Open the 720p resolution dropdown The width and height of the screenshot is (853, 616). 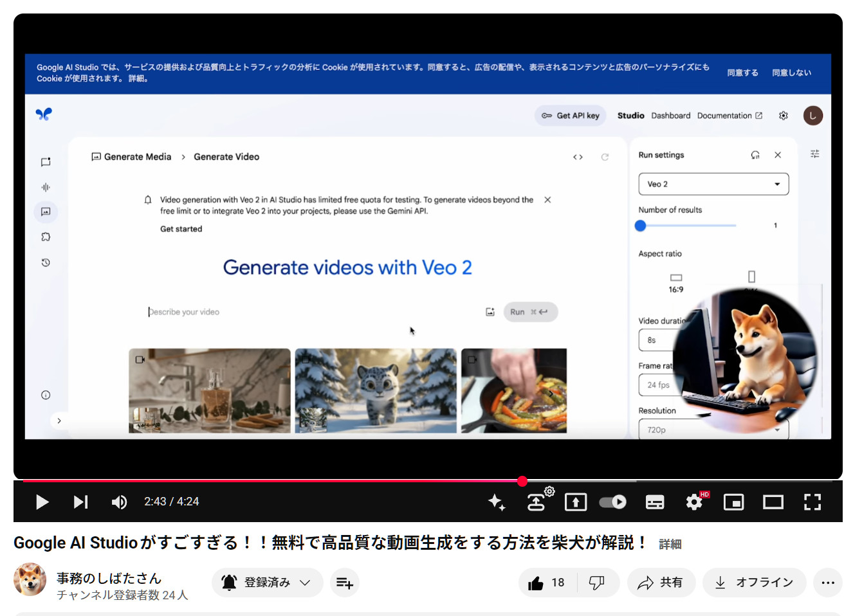click(713, 430)
